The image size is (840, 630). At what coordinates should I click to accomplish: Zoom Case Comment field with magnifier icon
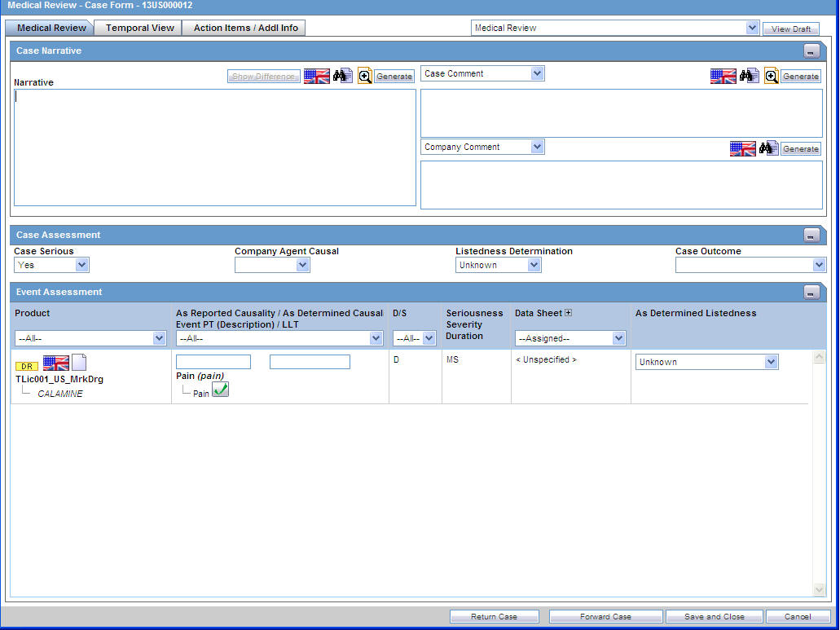coord(772,76)
